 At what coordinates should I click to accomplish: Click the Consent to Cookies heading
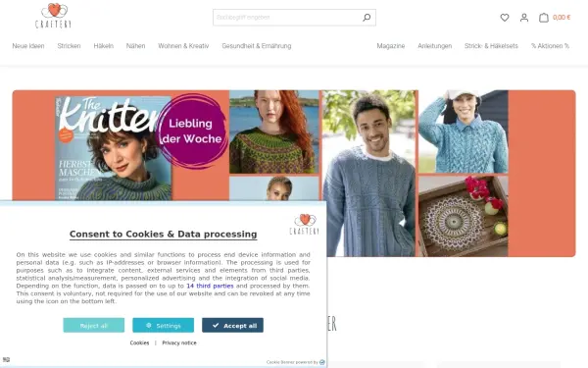tap(163, 234)
